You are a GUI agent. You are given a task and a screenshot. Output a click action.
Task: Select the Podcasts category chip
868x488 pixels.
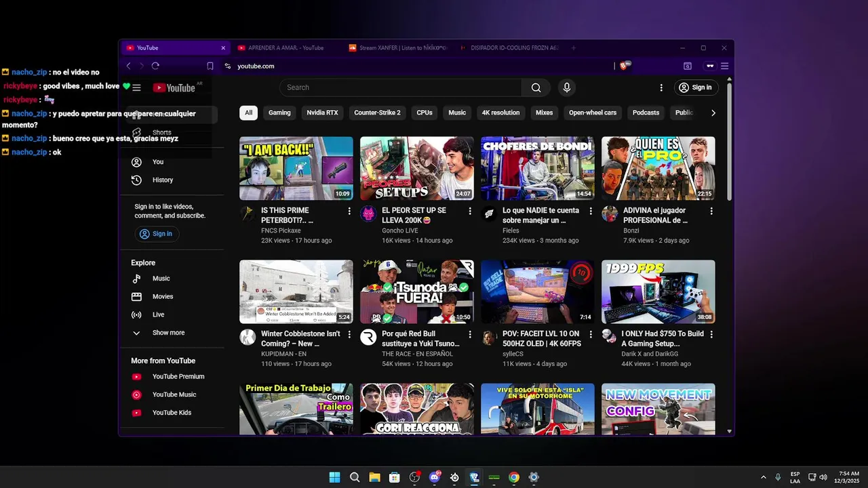pos(646,113)
